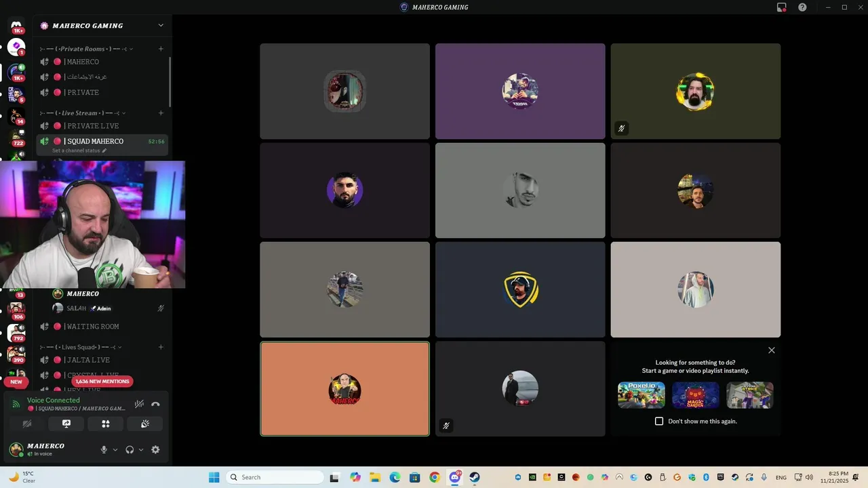This screenshot has height=488, width=868.
Task: Launch the Magic Garden activity
Action: (696, 395)
